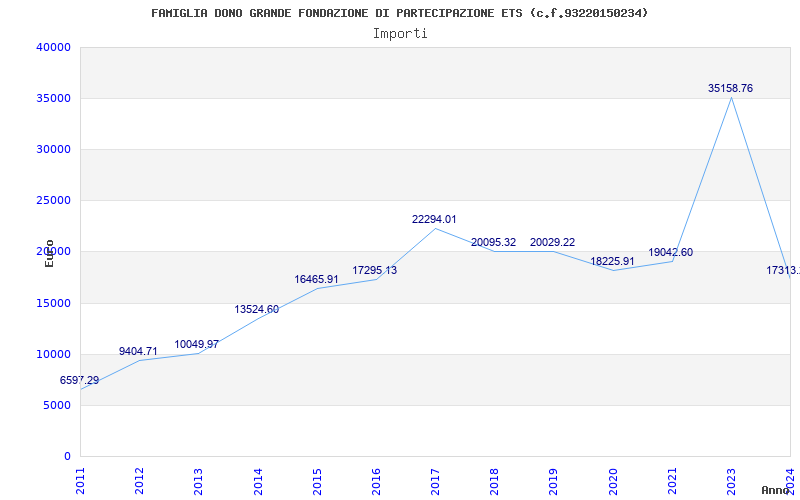Image resolution: width=800 pixels, height=500 pixels.
Task: Click x-axis year 2020
Action: coord(613,481)
